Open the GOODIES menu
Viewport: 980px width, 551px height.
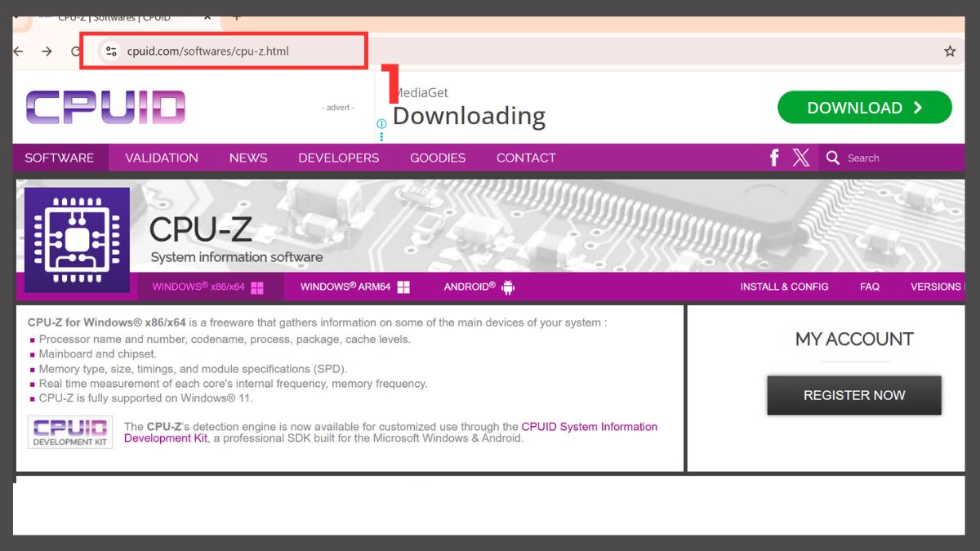438,158
